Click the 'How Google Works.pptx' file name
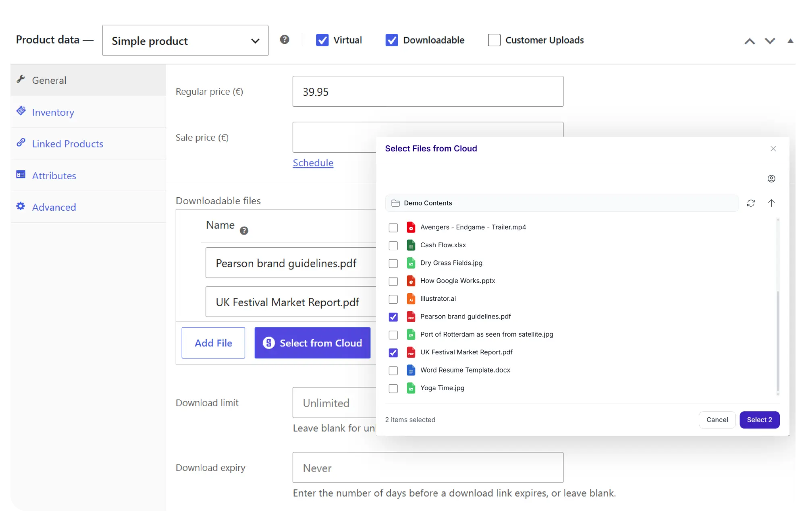 point(457,281)
